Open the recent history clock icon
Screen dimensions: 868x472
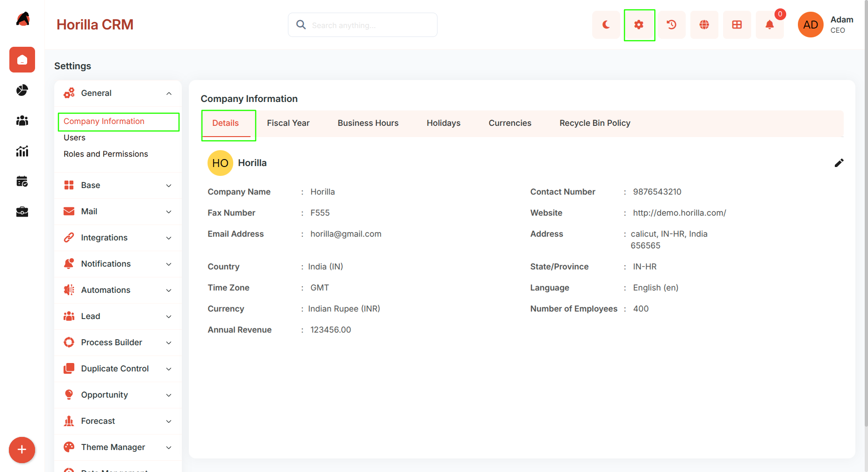(x=672, y=25)
